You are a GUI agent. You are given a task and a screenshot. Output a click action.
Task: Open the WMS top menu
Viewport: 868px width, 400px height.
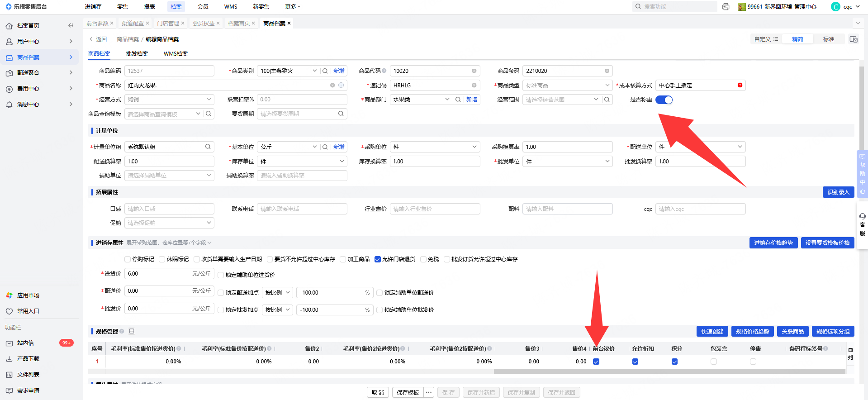coord(231,7)
